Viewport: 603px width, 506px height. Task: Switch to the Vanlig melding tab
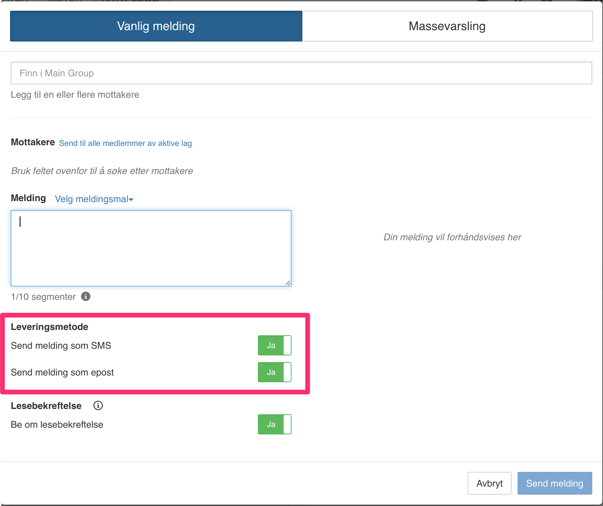156,27
